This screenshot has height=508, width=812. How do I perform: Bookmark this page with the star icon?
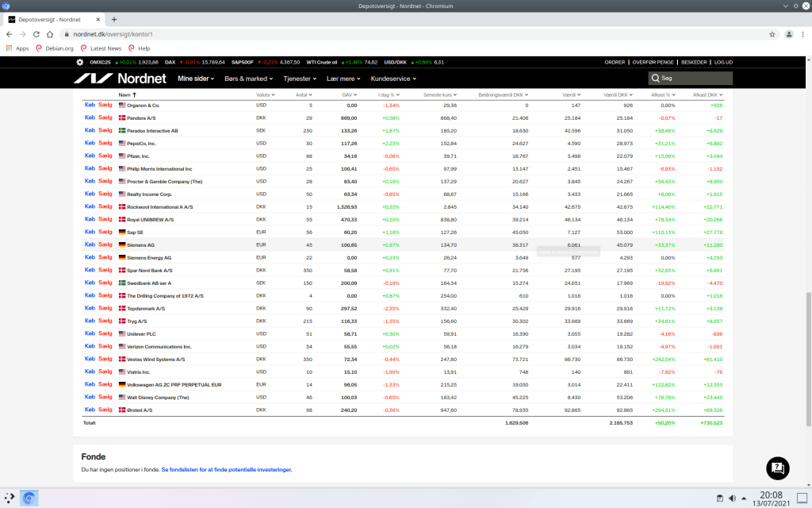[772, 34]
